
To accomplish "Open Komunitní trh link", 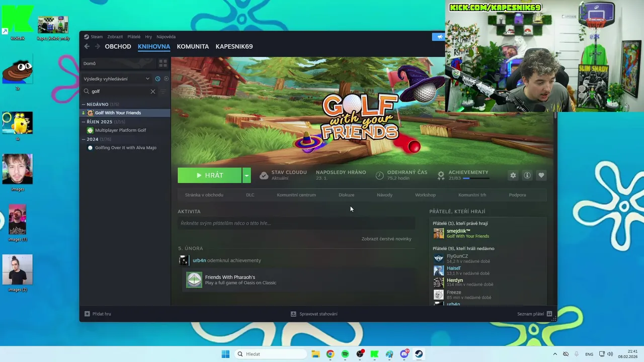I will pos(472,195).
